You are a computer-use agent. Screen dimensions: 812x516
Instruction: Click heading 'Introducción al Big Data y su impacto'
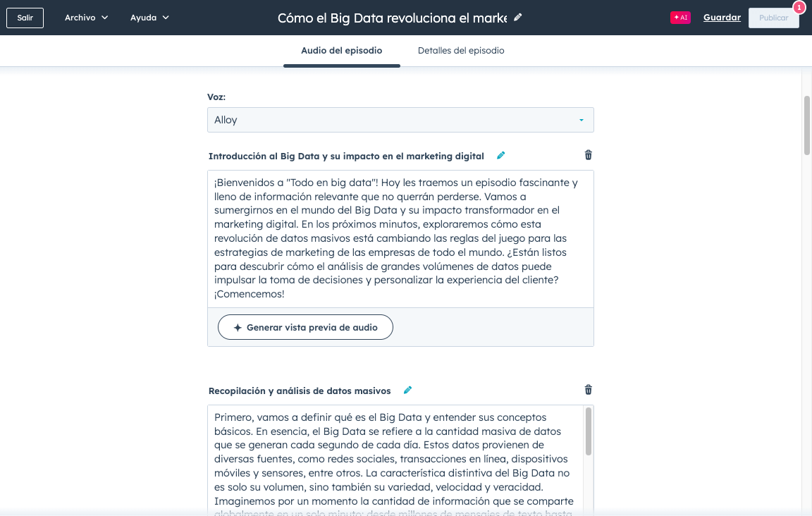pyautogui.click(x=346, y=156)
